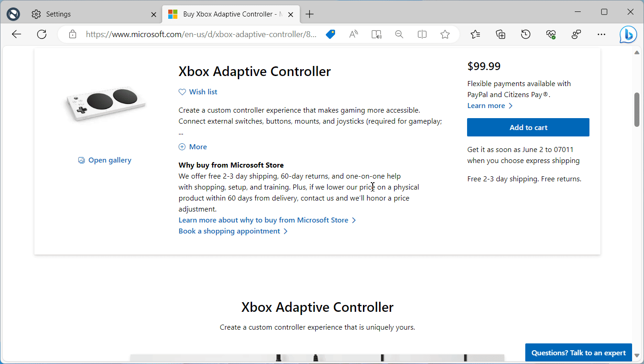
Task: Add this page to favorites
Action: [445, 34]
